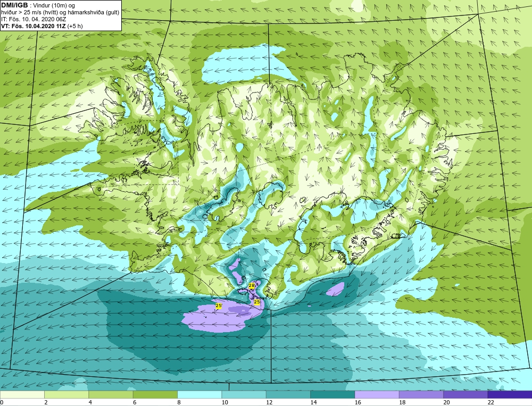Viewport: 532px width, 406px height.
Task: Click the legend scale number 20
Action: (x=446, y=402)
